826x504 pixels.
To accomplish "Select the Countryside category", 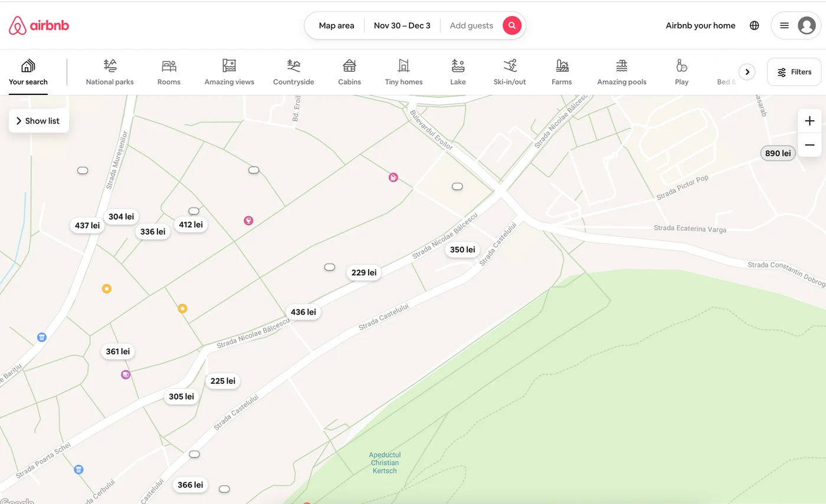I will [293, 73].
